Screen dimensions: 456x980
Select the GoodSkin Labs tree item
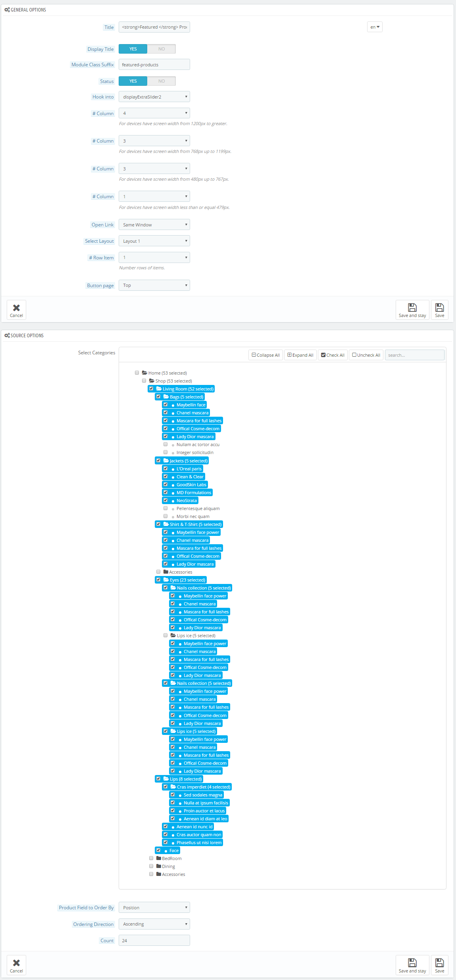(191, 485)
